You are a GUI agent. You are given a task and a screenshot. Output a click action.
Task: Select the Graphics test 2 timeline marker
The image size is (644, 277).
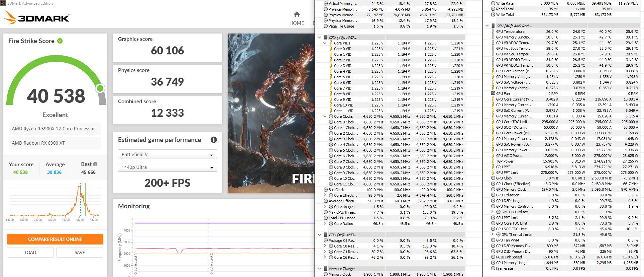click(211, 264)
